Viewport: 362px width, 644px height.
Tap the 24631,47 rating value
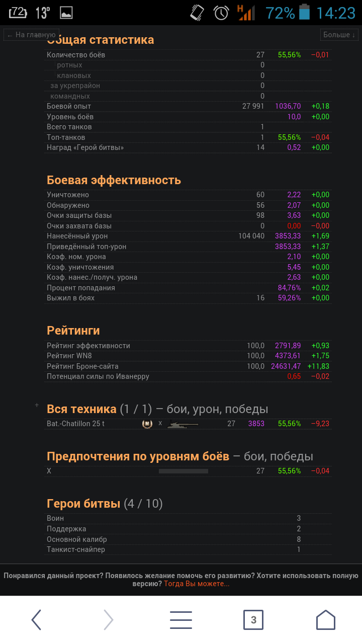pyautogui.click(x=286, y=366)
